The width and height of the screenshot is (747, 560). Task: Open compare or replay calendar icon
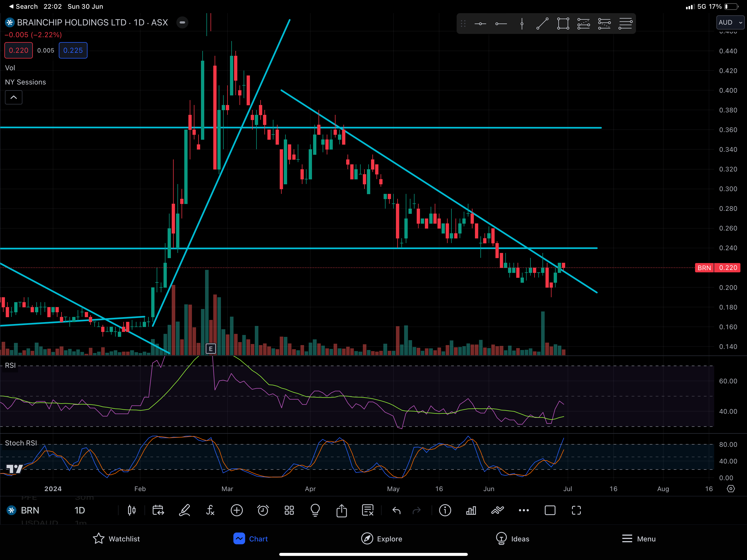coord(158,510)
